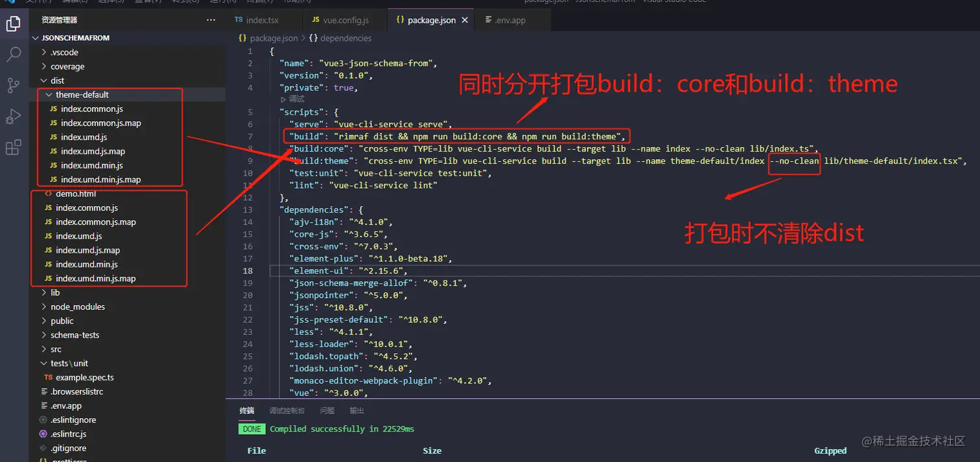Switch to 调试控制台 debug console tab

(x=287, y=411)
